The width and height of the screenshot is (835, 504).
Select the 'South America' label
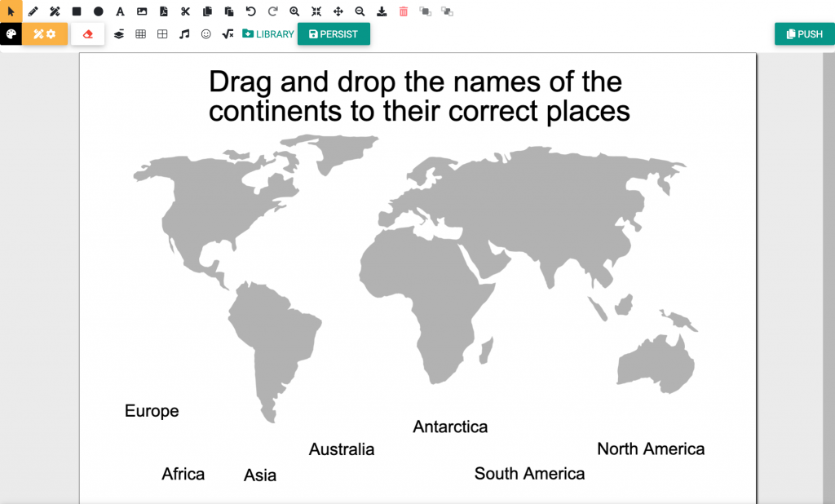tap(529, 473)
